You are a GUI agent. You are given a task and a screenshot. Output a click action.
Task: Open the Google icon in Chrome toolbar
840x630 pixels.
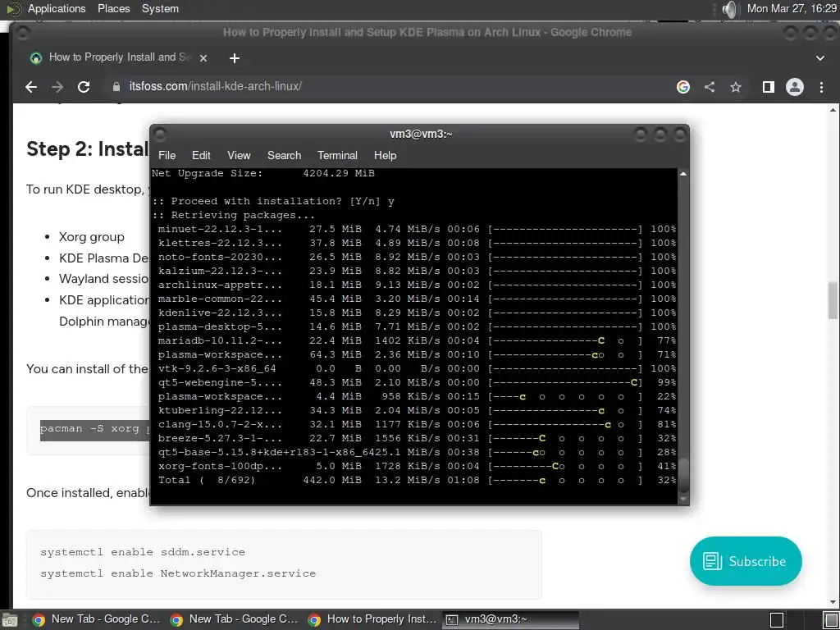point(683,87)
